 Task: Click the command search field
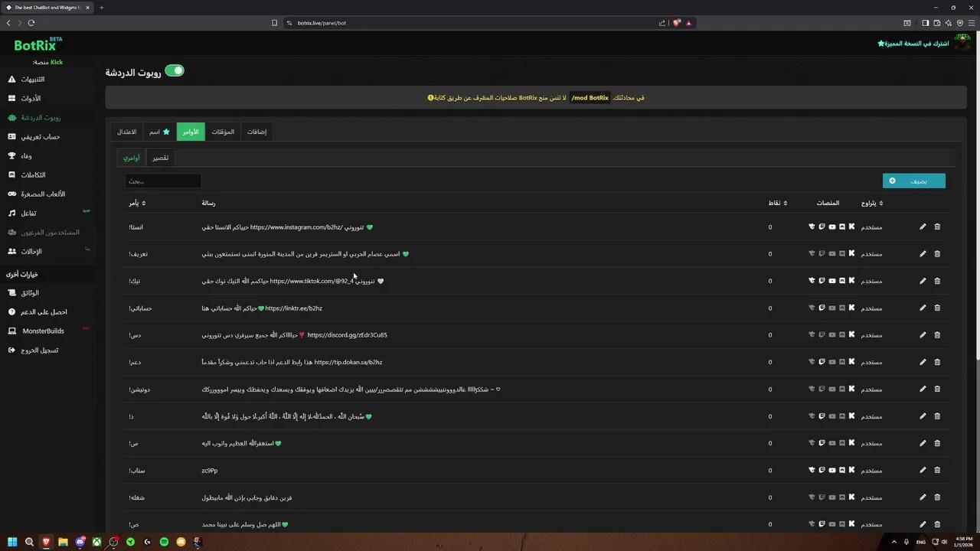[x=163, y=181]
